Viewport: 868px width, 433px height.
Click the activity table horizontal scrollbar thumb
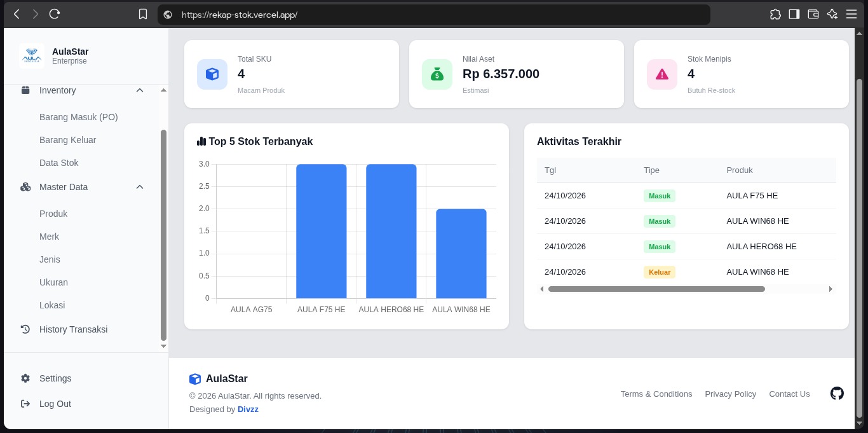[656, 289]
